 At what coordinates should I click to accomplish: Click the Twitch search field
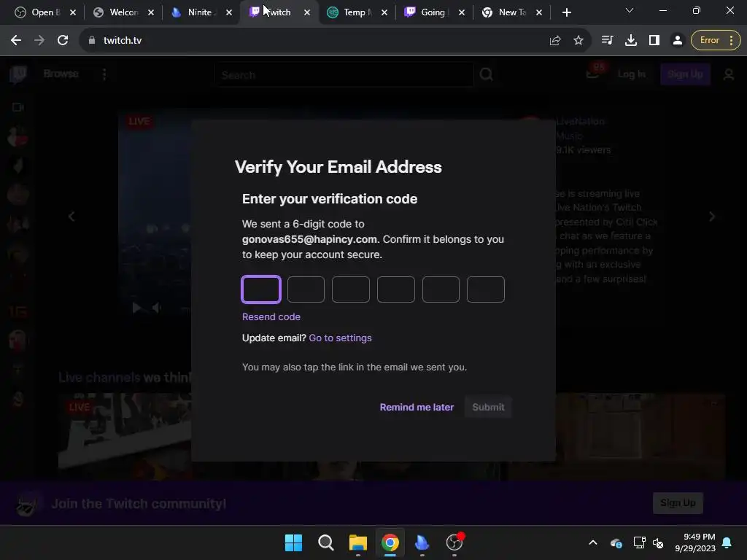[x=344, y=75]
